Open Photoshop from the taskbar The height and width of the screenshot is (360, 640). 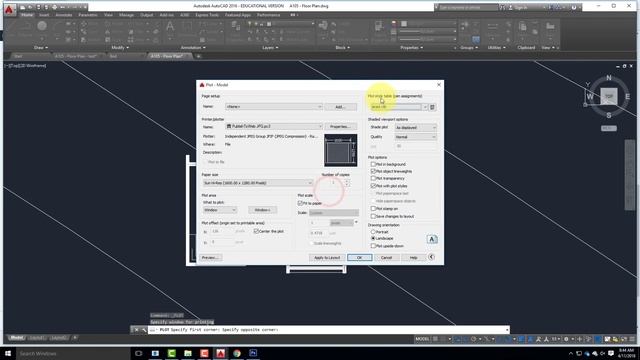click(x=253, y=353)
